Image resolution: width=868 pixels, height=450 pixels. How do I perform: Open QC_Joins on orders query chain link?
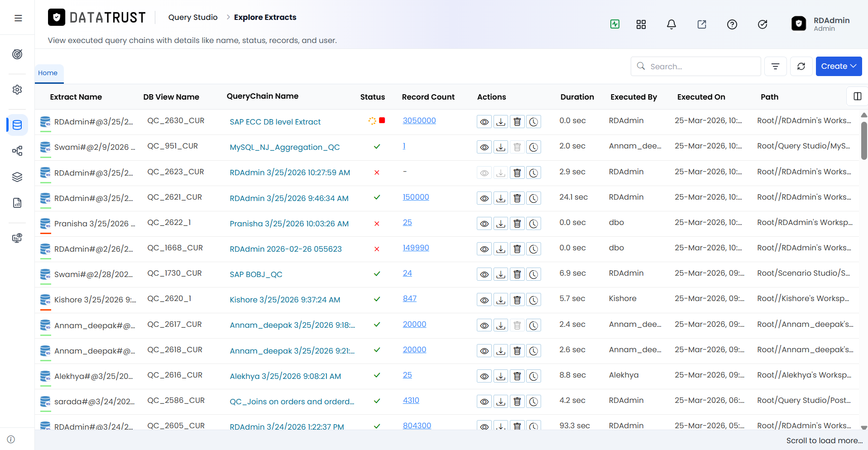point(292,402)
